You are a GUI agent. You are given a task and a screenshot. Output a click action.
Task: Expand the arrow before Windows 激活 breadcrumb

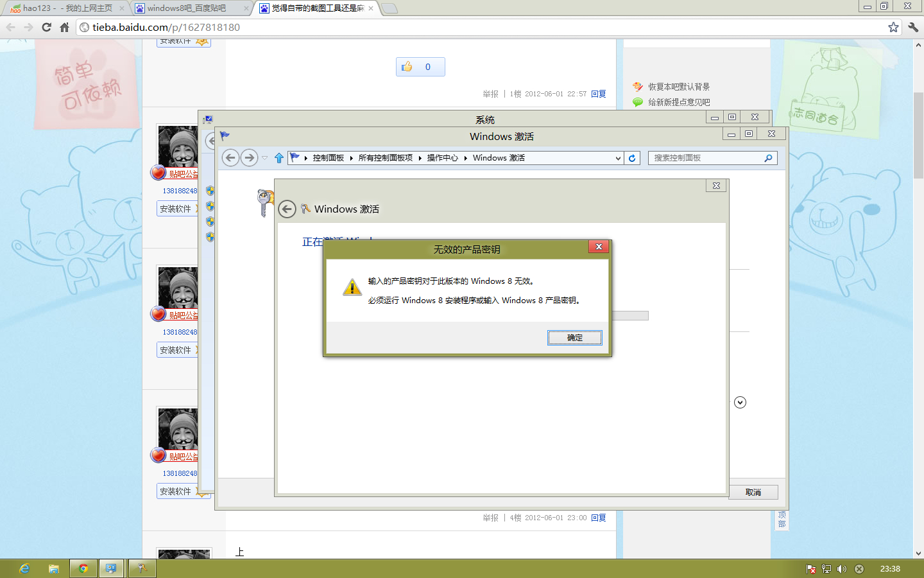click(x=466, y=158)
